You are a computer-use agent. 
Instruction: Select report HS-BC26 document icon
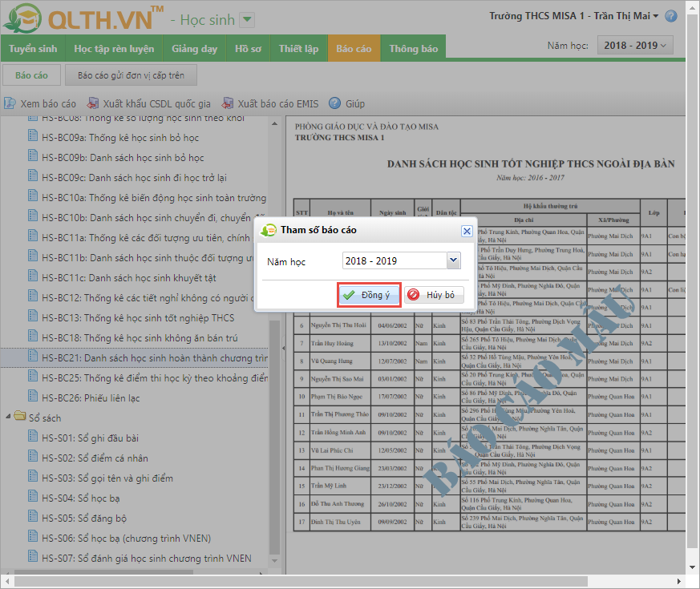tap(33, 396)
